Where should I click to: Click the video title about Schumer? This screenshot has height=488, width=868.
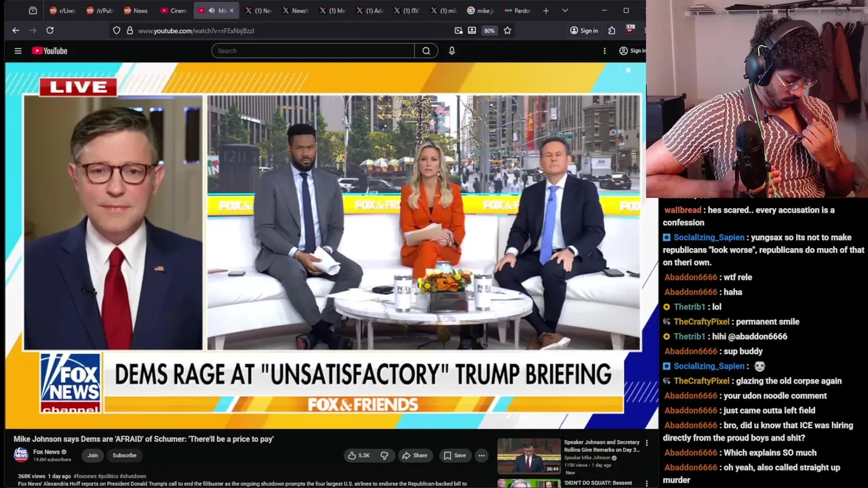click(x=144, y=439)
